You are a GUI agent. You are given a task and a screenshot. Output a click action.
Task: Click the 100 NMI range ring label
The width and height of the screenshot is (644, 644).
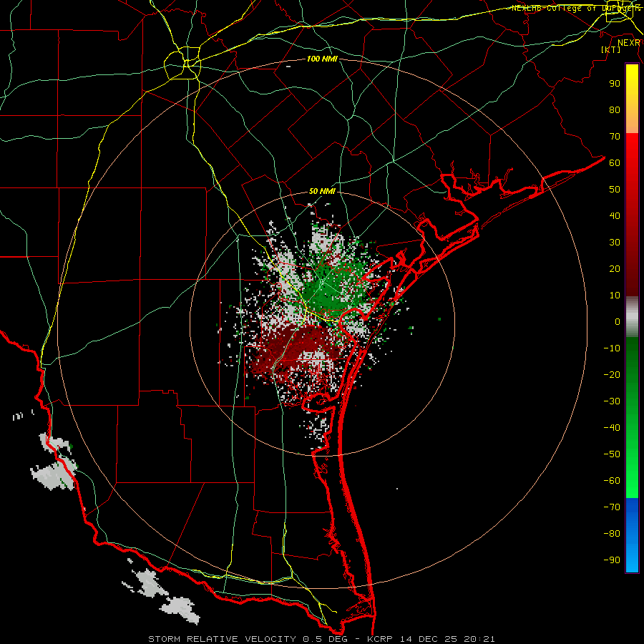(x=322, y=59)
